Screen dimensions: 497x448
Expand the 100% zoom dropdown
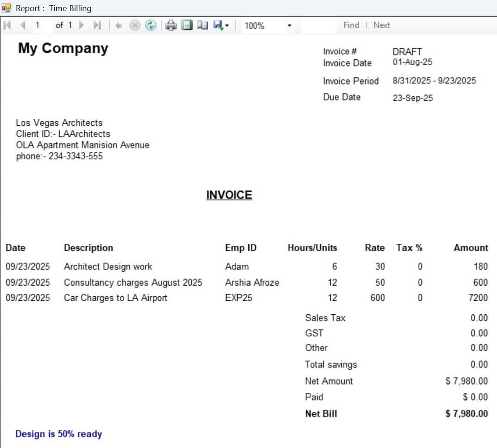click(x=289, y=26)
